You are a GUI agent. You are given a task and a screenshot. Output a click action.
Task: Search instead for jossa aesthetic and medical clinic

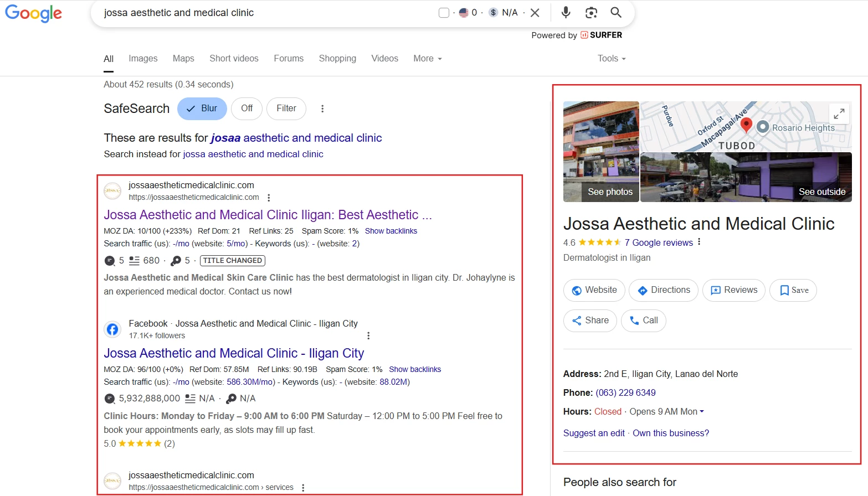tap(253, 154)
